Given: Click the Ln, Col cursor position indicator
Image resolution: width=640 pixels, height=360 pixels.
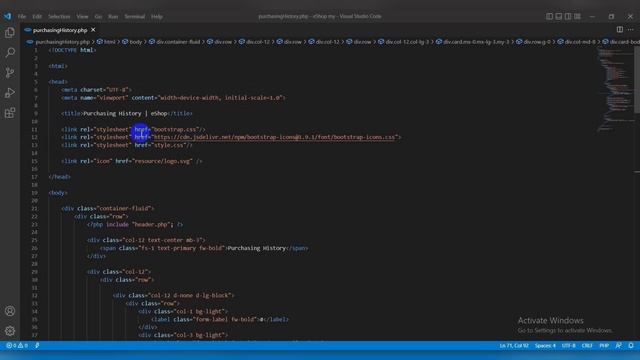Looking at the screenshot, I should coord(514,345).
